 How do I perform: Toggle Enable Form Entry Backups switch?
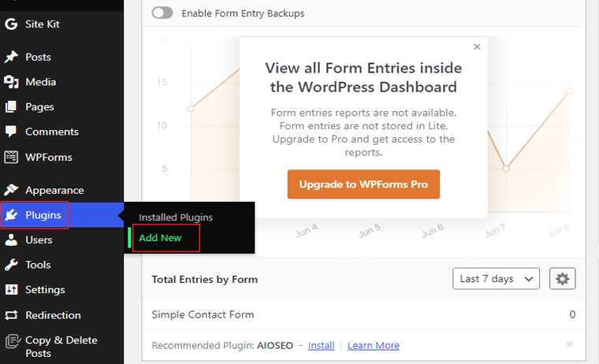click(162, 13)
